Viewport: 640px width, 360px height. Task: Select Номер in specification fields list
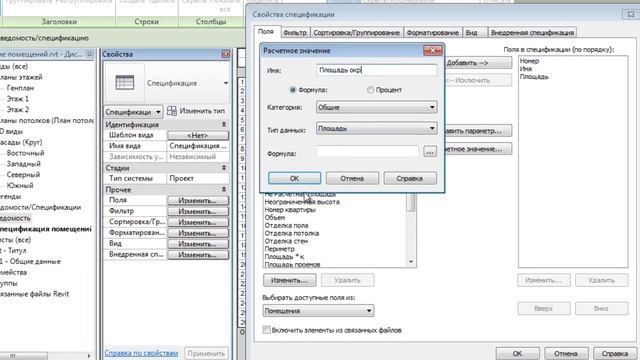(x=530, y=61)
